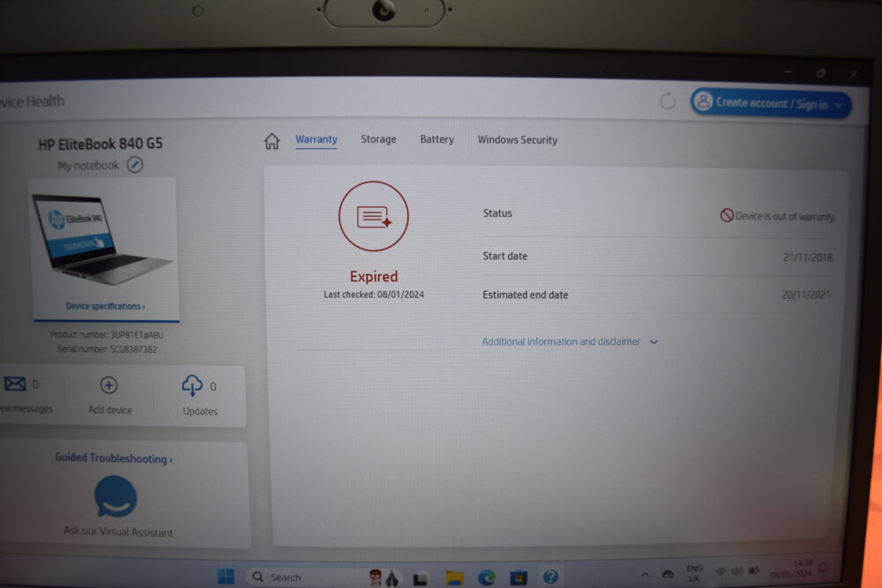Click the Add device plus icon

108,385
